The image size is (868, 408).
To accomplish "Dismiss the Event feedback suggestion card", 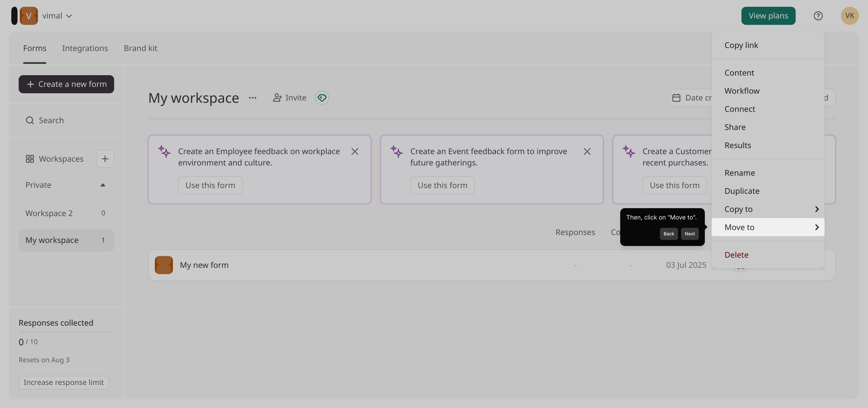I will 587,151.
